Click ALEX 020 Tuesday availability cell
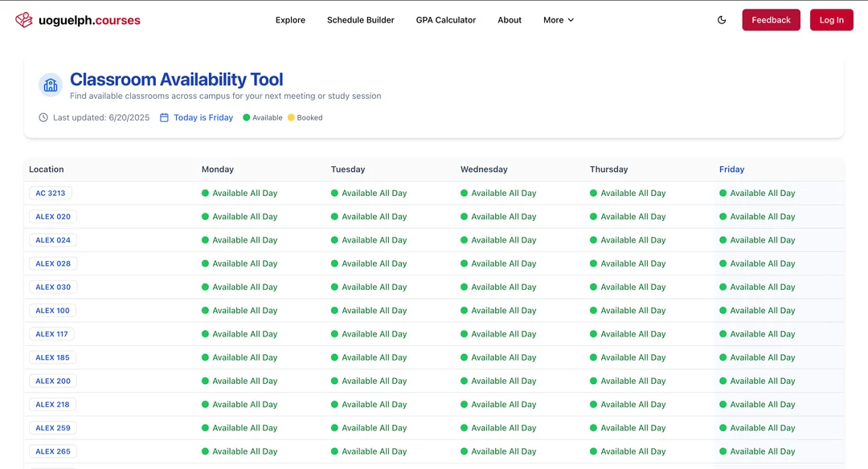 [369, 216]
